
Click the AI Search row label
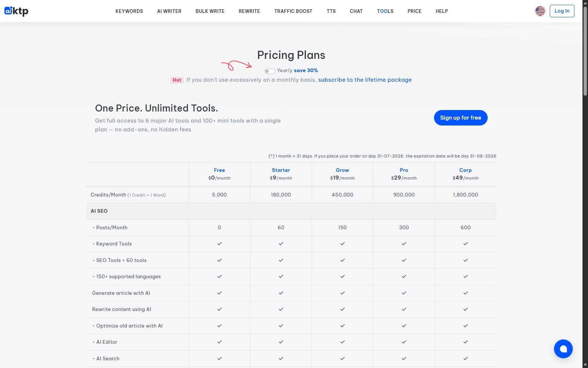[x=106, y=359]
